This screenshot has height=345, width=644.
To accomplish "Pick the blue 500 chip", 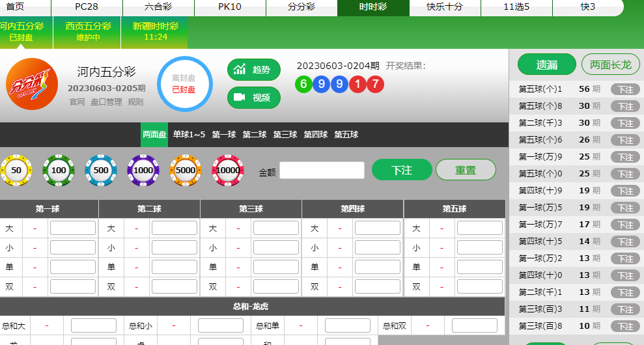I will click(x=101, y=170).
